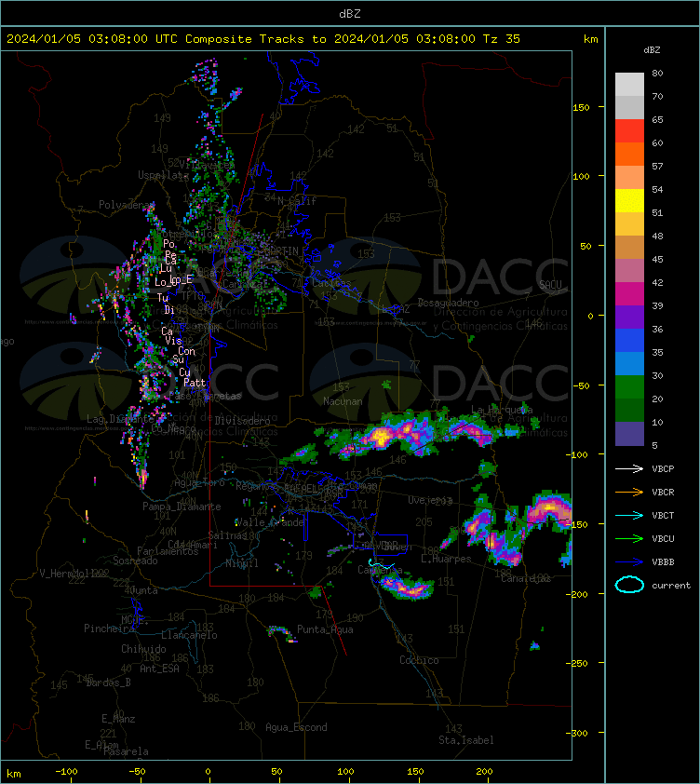Click the Cochico place label
This screenshot has width=700, height=784.
[x=419, y=660]
